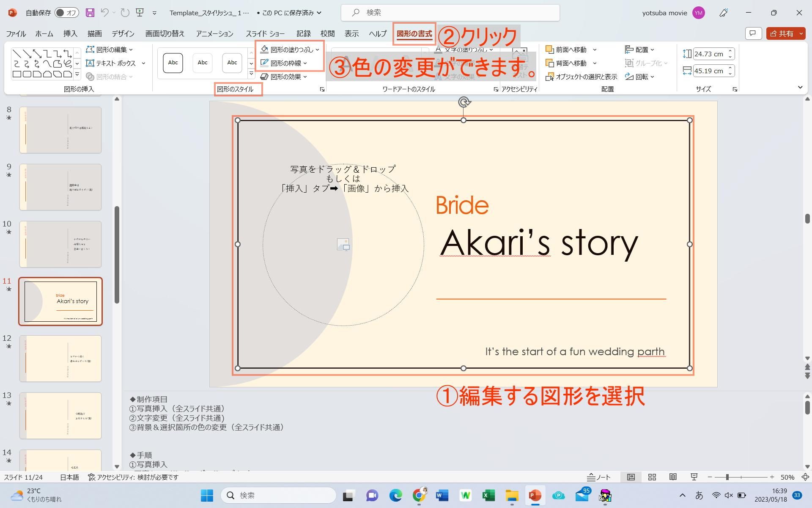Open shape styles dialog launcher
812x508 pixels.
pyautogui.click(x=322, y=89)
